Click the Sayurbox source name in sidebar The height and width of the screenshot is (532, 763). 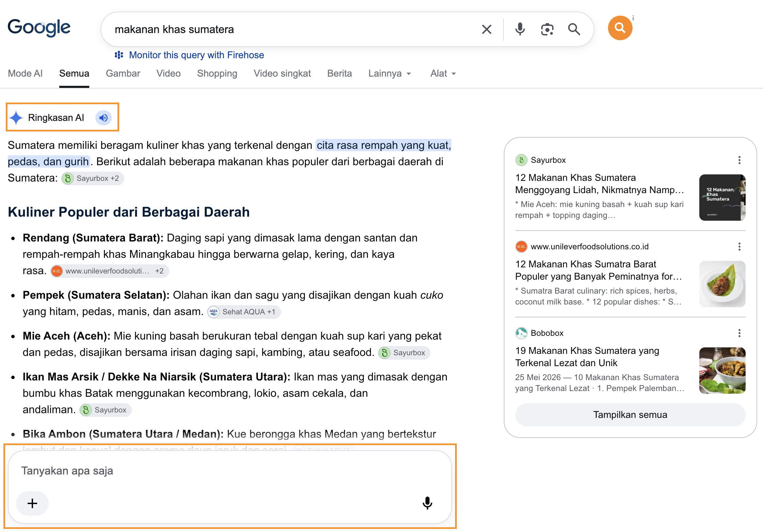click(548, 160)
